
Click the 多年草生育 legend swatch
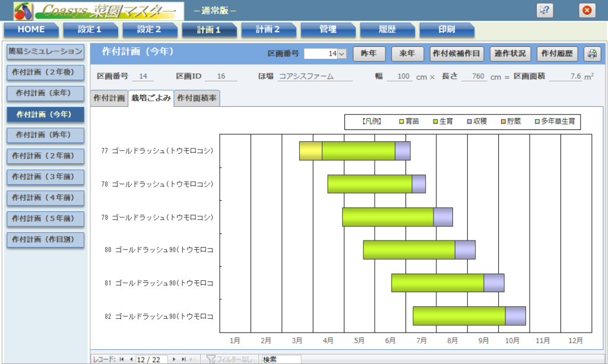pos(537,122)
